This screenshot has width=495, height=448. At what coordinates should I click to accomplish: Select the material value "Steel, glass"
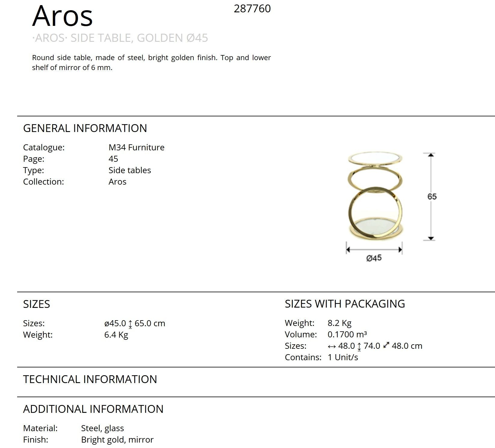pos(103,429)
